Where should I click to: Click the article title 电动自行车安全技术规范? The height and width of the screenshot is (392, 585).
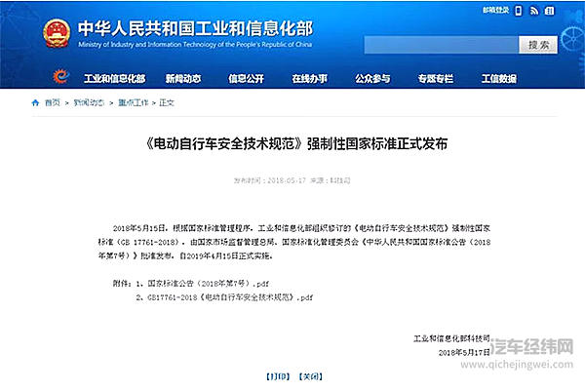point(296,143)
